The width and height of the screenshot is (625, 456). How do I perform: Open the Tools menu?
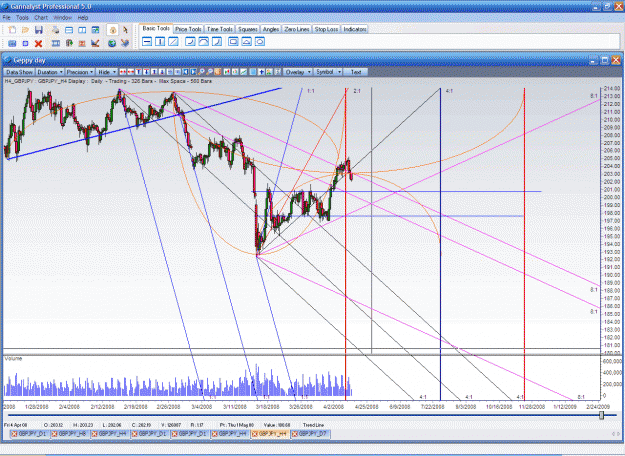(22, 18)
